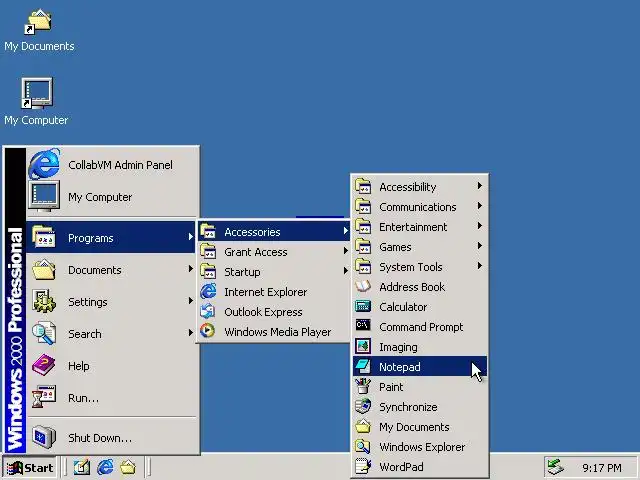Click the Windows Explorer icon
Image resolution: width=640 pixels, height=480 pixels.
click(x=362, y=446)
